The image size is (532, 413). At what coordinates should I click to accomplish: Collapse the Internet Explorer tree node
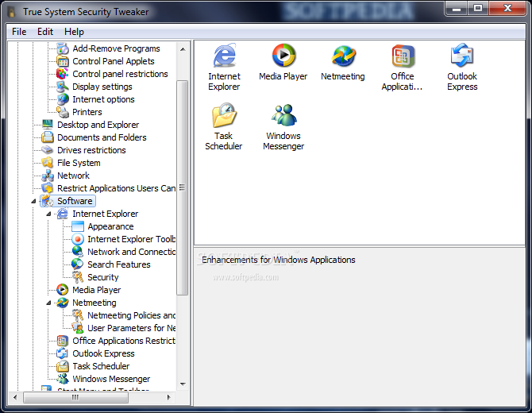48,214
